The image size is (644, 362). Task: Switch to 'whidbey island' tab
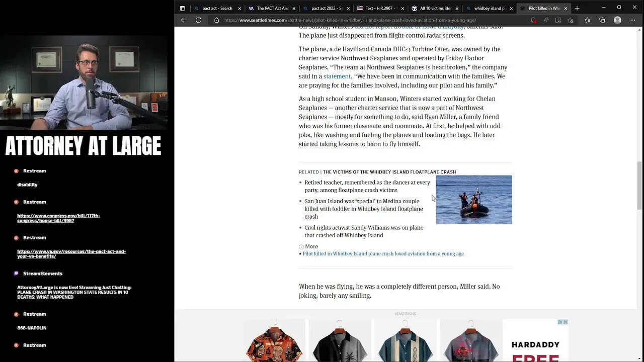[489, 9]
